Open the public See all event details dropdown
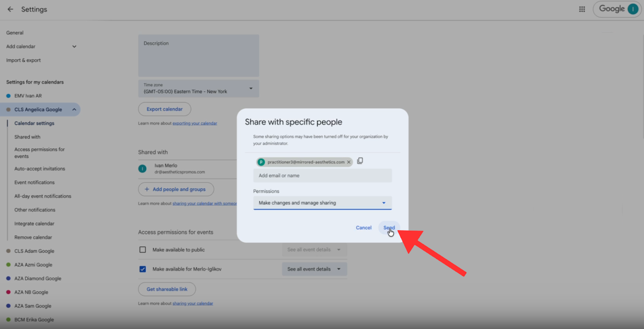 pos(314,250)
